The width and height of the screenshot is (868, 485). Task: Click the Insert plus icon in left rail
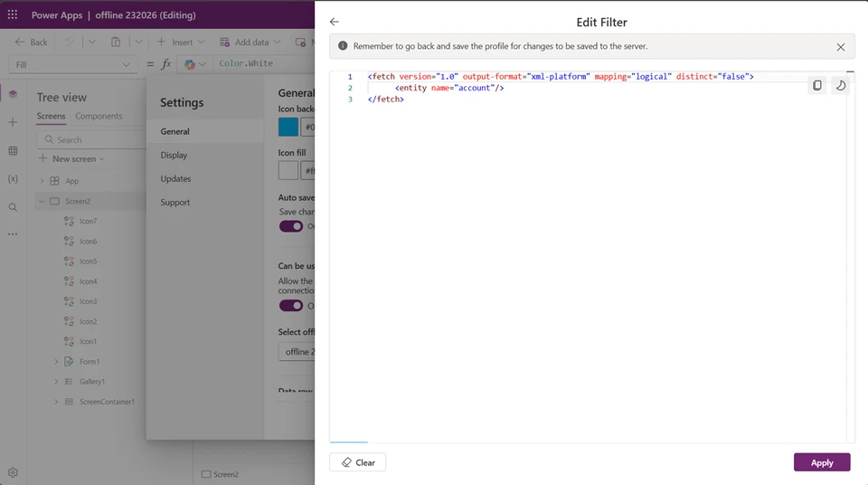click(13, 122)
